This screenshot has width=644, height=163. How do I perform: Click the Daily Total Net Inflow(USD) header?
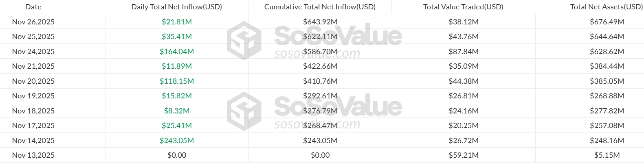(x=177, y=7)
